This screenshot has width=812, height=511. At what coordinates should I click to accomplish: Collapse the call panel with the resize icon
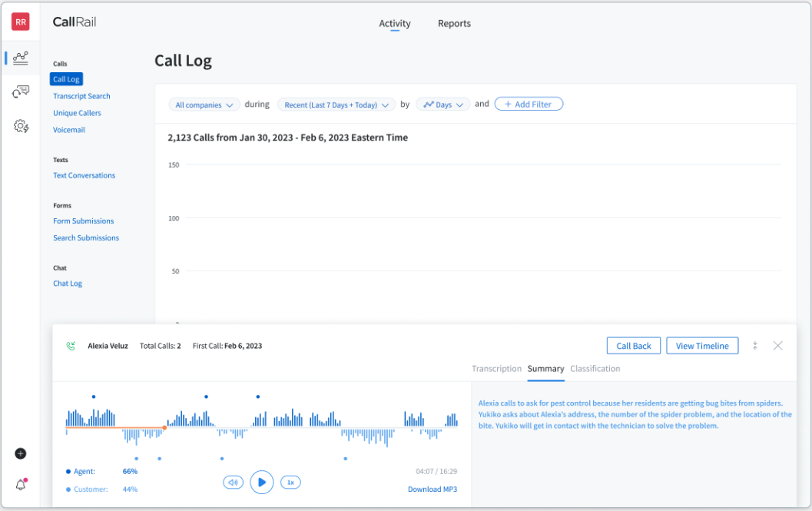point(755,346)
